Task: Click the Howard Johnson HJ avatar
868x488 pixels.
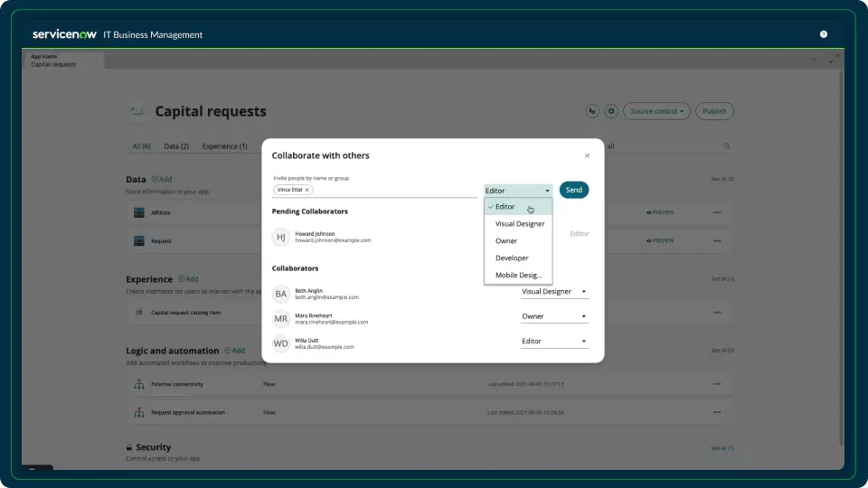Action: click(281, 237)
